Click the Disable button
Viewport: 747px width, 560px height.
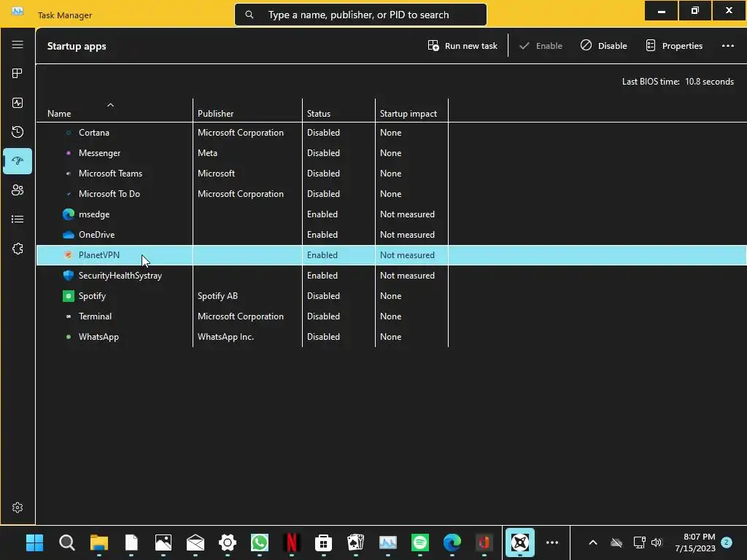coord(603,46)
